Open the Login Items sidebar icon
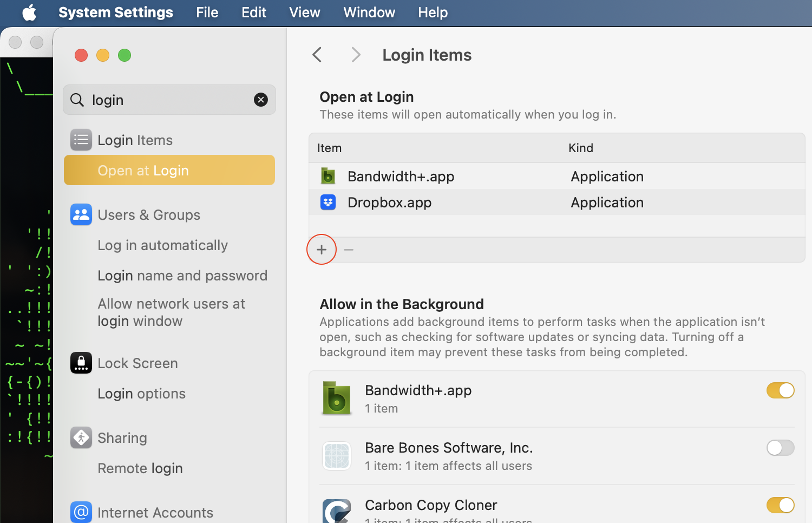 pyautogui.click(x=81, y=140)
